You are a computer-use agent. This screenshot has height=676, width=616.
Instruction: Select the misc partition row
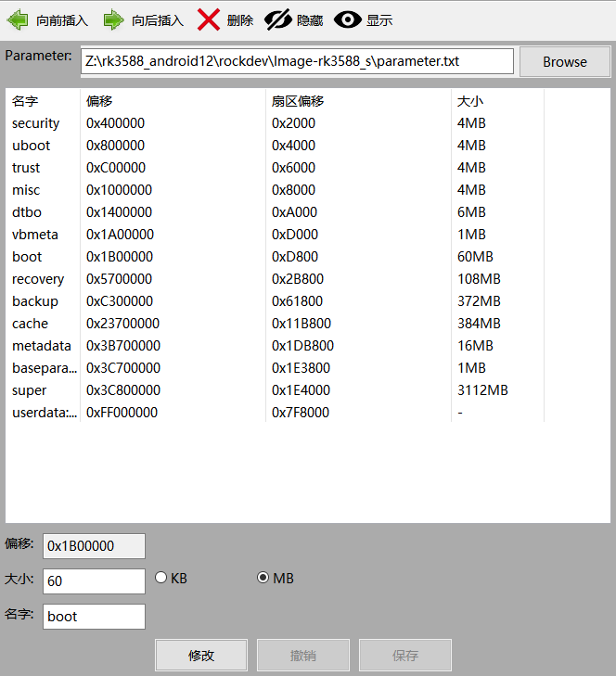[x=275, y=190]
